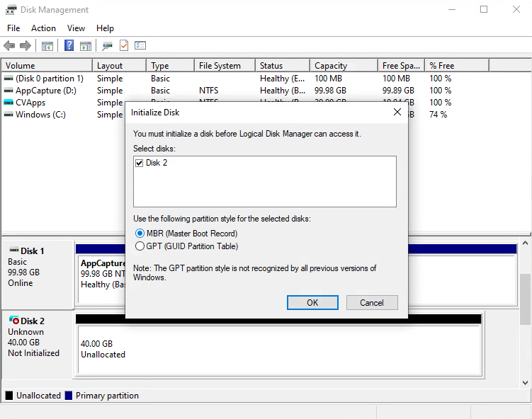Click the Back arrow toolbar icon
Viewport: 532px width, 419px height.
click(x=9, y=45)
